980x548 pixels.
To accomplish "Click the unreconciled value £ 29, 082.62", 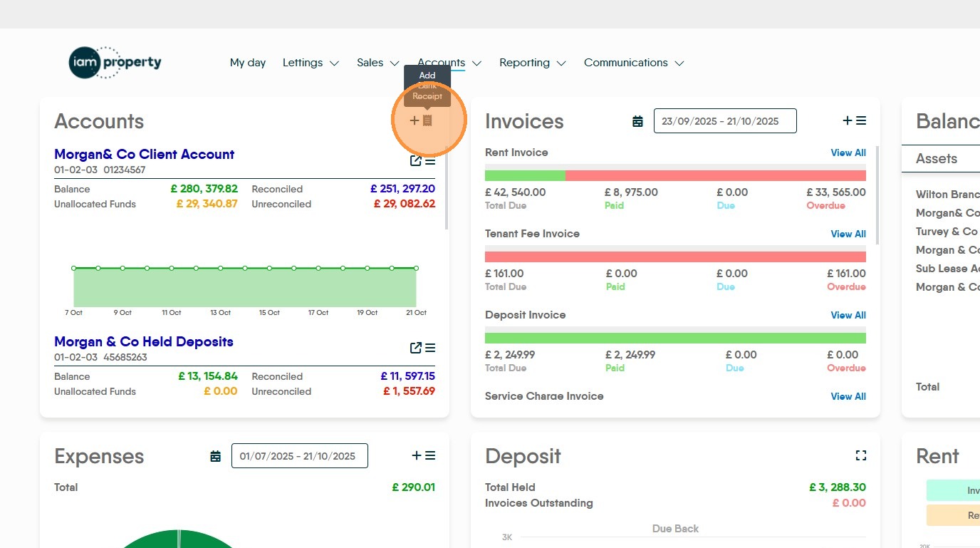I will point(405,204).
